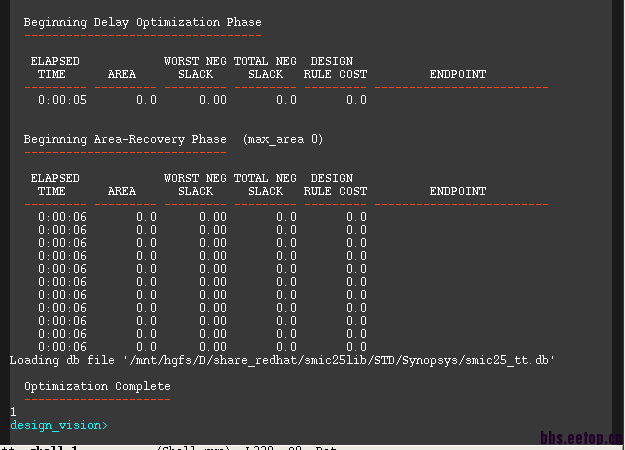Viewport: 625px width, 450px height.
Task: Click the "Loading db file" path line
Action: (281, 359)
